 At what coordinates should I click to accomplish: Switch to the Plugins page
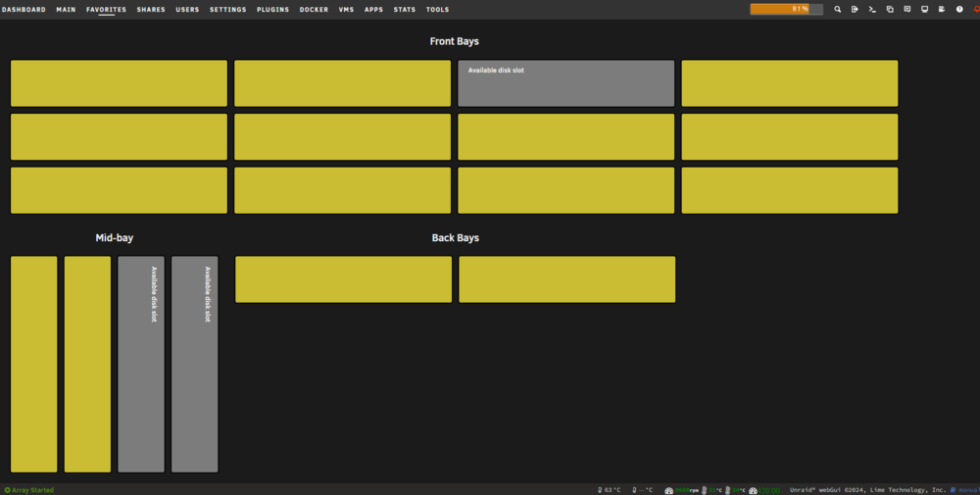pos(272,10)
